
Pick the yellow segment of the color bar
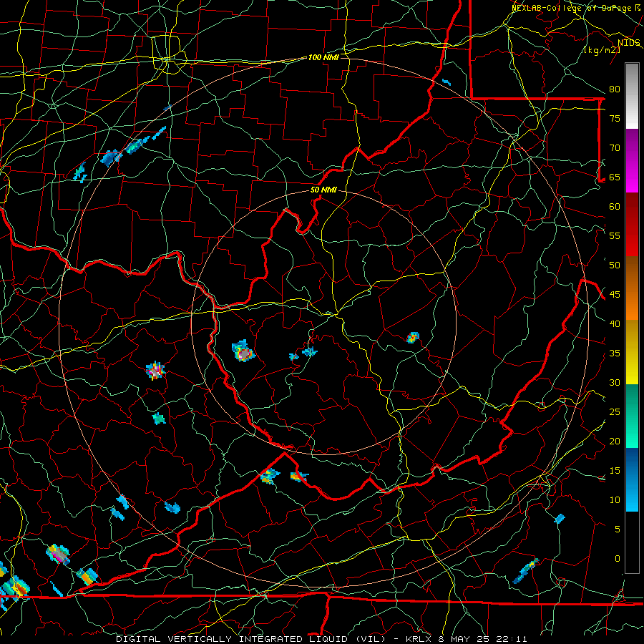click(x=632, y=352)
